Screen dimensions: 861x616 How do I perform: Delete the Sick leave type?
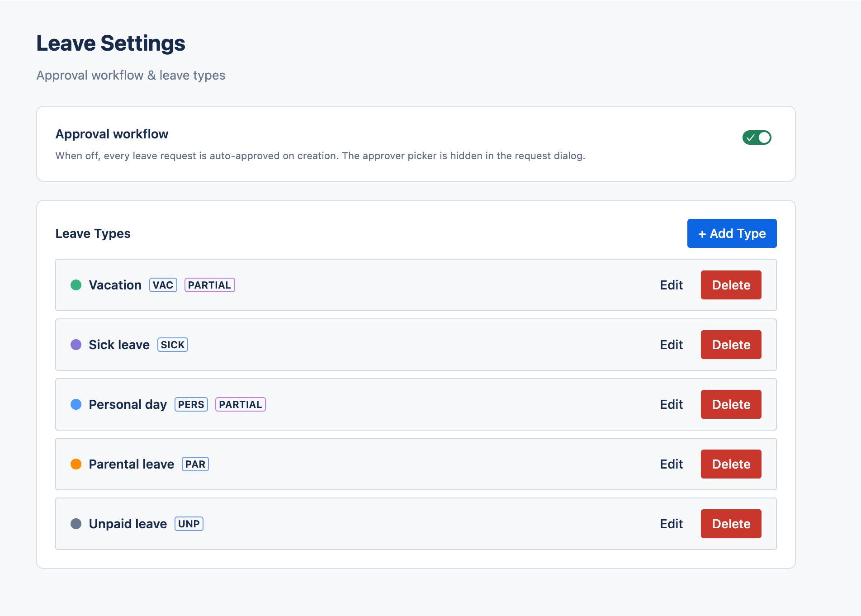731,345
